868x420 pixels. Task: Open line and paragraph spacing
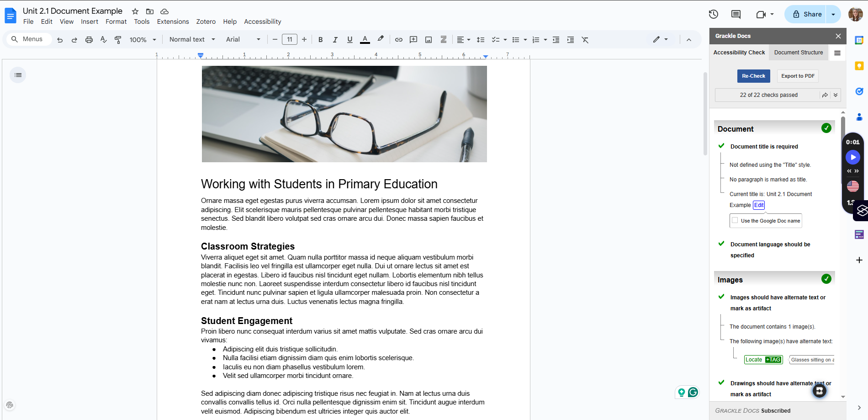(481, 40)
